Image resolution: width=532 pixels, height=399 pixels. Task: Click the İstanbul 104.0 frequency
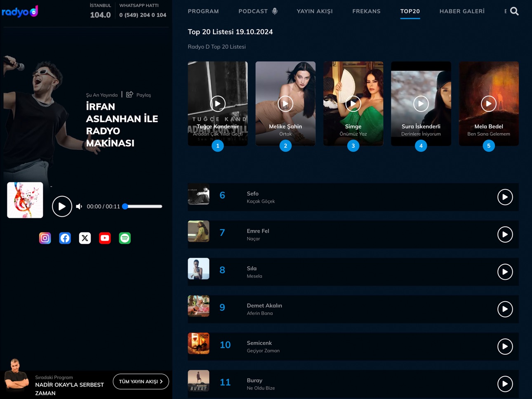(x=100, y=15)
